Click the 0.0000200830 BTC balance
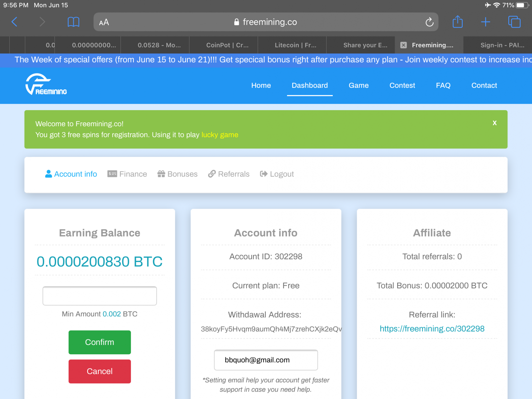Screen dimensions: 532x399 99,261
